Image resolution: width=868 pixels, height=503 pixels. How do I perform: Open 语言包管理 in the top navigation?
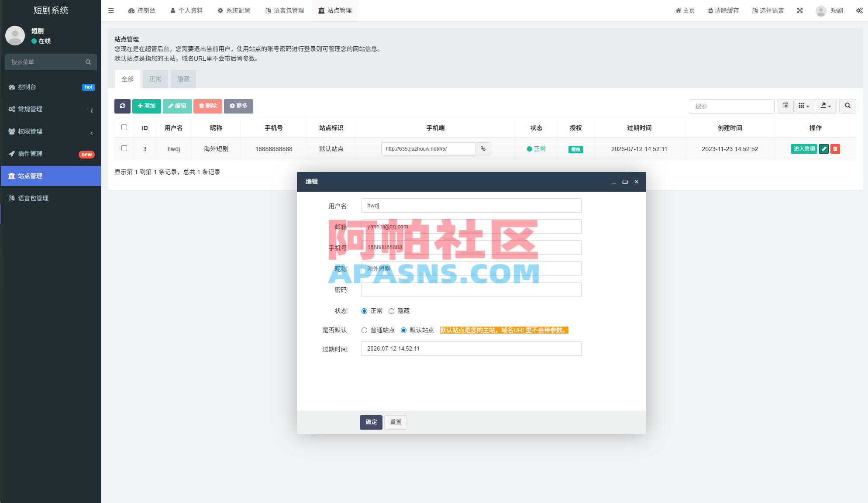click(285, 10)
